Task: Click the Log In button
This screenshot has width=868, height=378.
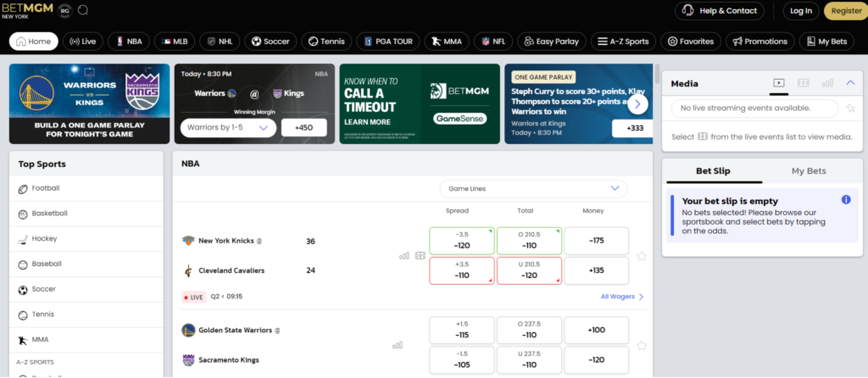Action: coord(801,11)
